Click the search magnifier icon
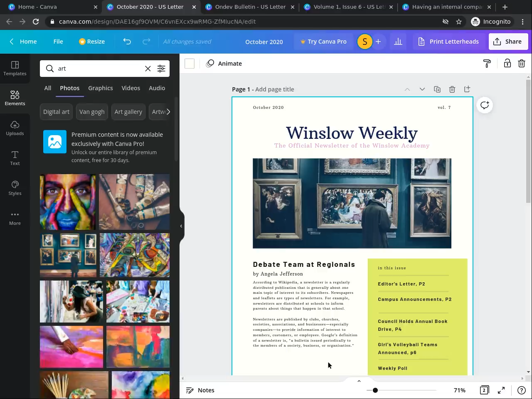The image size is (532, 399). 50,69
